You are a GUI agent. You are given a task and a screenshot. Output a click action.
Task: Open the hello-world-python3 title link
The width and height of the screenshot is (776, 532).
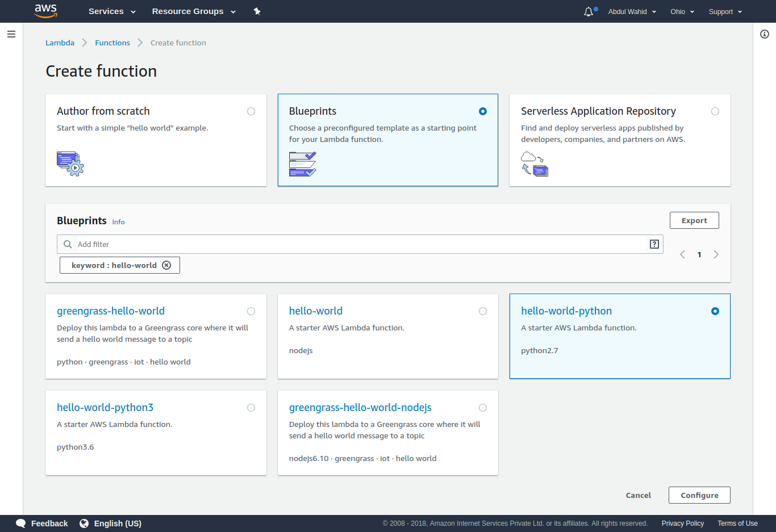coord(105,408)
